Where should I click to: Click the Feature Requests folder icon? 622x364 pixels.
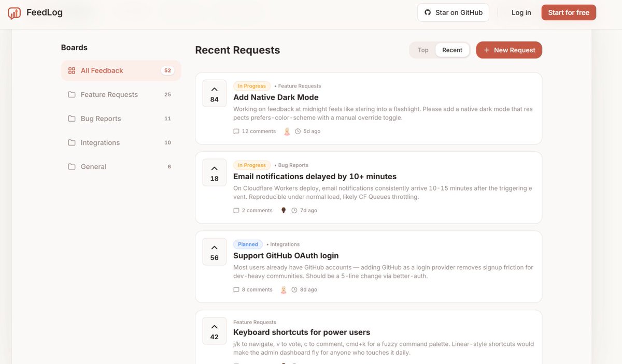(72, 95)
